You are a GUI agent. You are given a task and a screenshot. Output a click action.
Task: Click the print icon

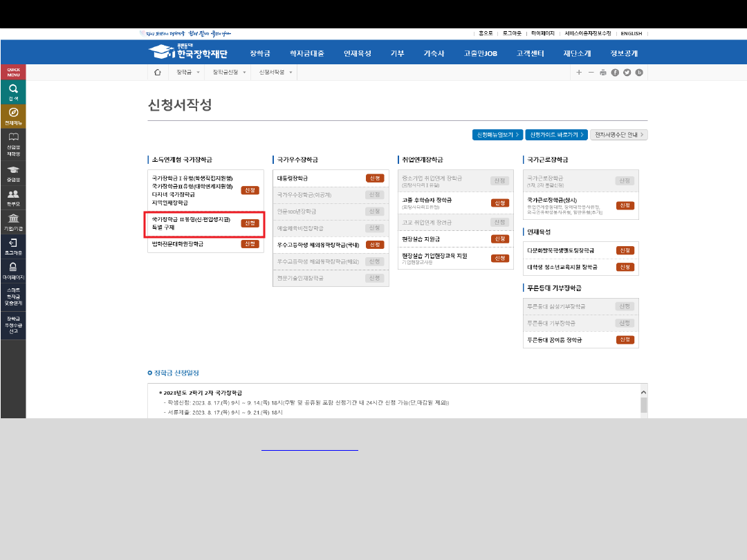[x=603, y=73]
